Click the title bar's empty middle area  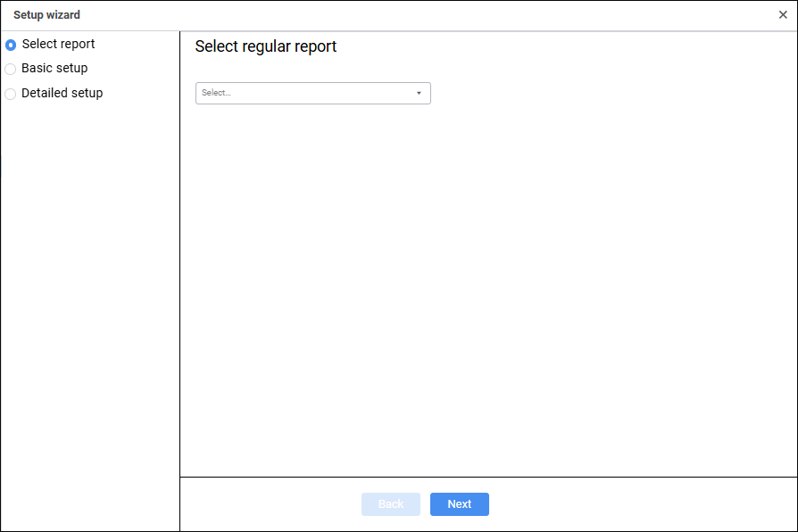coord(402,15)
